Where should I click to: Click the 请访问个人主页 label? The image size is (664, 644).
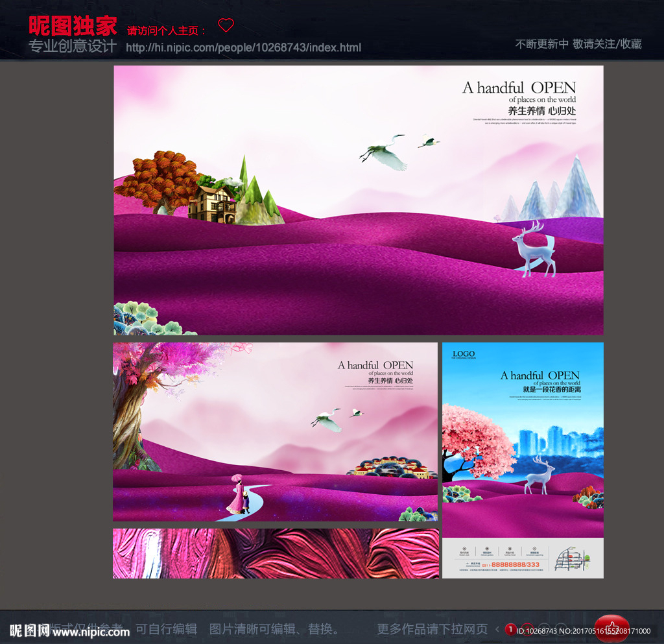click(162, 29)
